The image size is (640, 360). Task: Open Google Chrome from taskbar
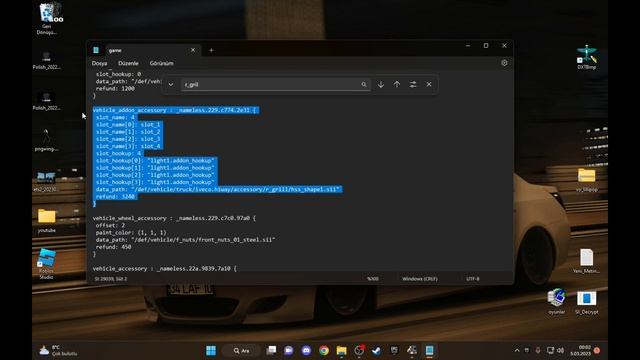click(324, 350)
